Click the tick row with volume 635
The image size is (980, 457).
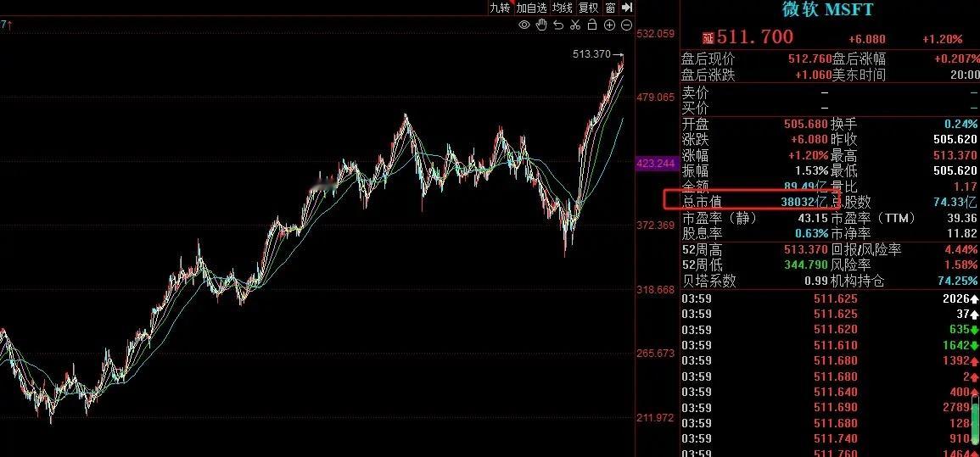[x=830, y=330]
